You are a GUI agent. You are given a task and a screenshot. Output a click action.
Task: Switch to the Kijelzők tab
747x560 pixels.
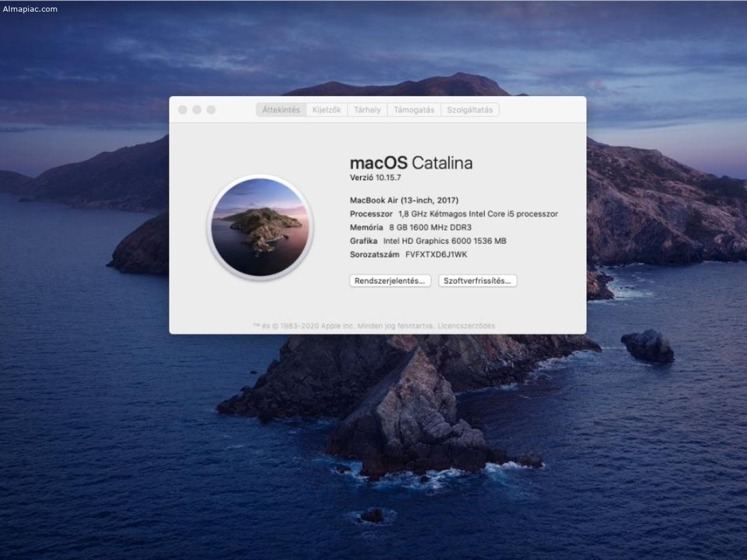pyautogui.click(x=326, y=110)
